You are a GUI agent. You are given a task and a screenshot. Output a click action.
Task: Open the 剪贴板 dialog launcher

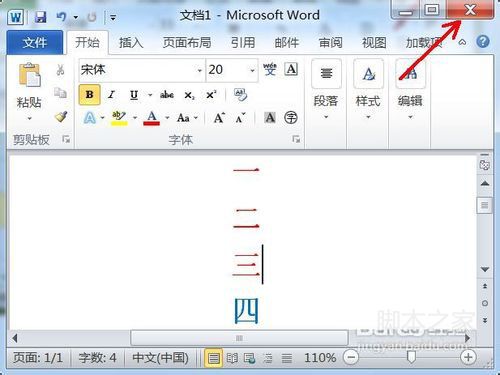click(66, 139)
